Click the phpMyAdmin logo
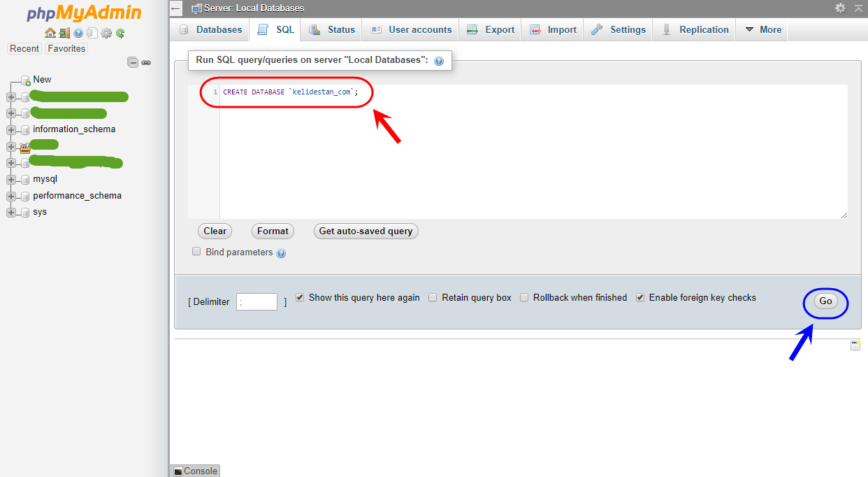868x477 pixels. point(84,13)
